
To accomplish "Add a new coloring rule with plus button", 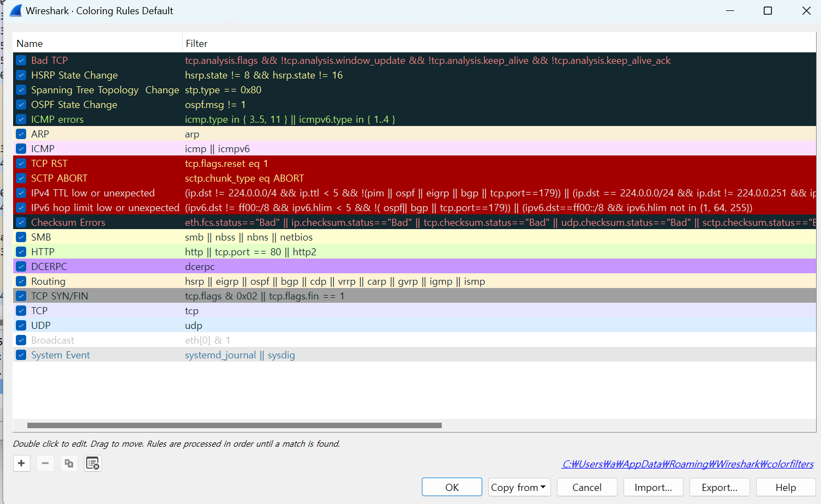I will click(21, 463).
